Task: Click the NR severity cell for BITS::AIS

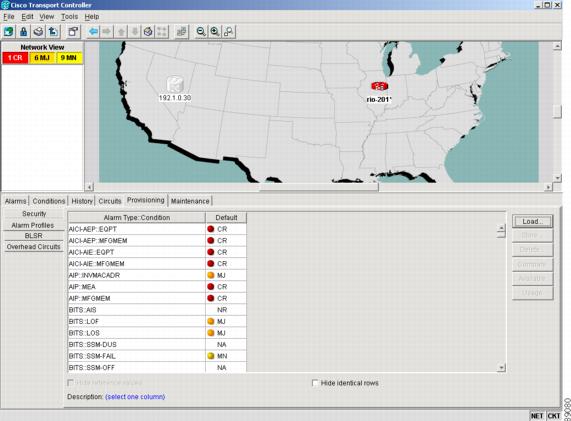Action: [226, 310]
